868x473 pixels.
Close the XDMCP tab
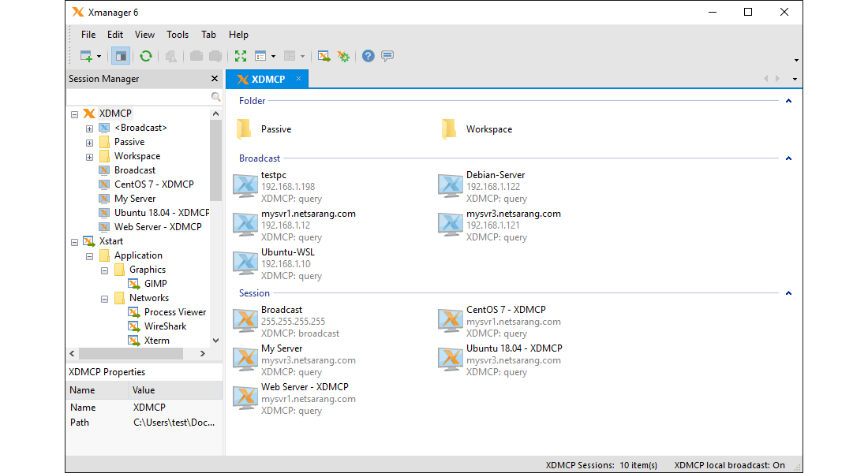298,79
